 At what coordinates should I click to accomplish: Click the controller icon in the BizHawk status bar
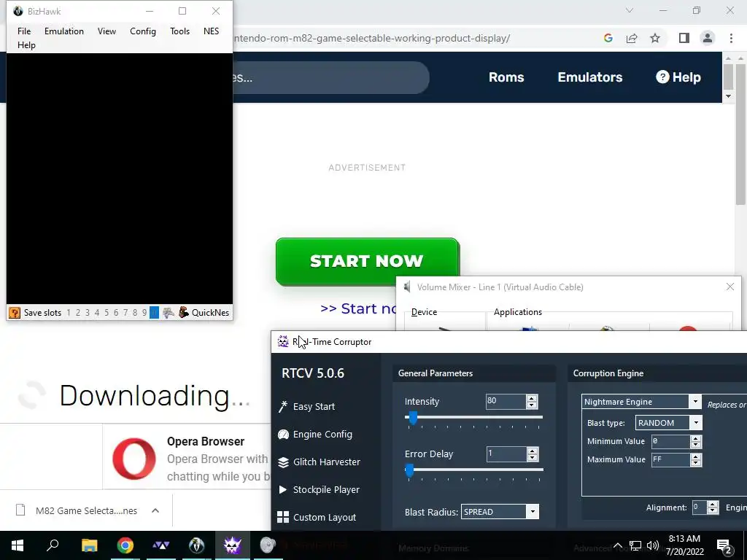(169, 313)
